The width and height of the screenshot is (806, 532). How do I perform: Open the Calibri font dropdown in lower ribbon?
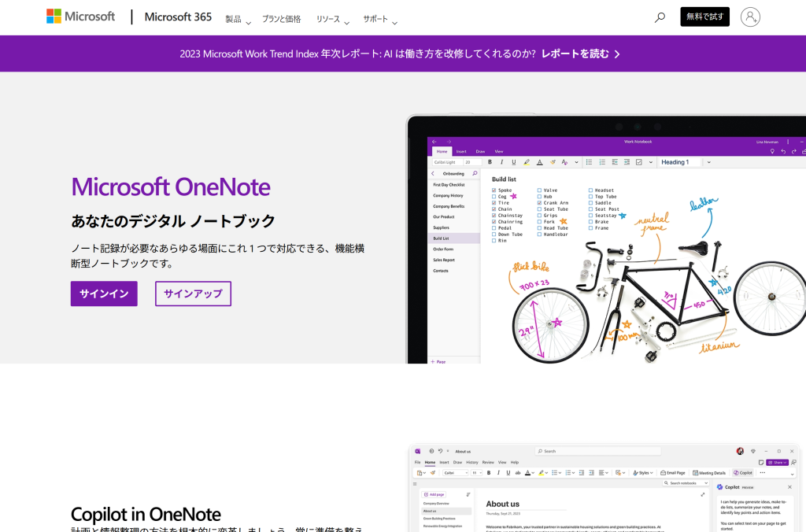tap(456, 472)
